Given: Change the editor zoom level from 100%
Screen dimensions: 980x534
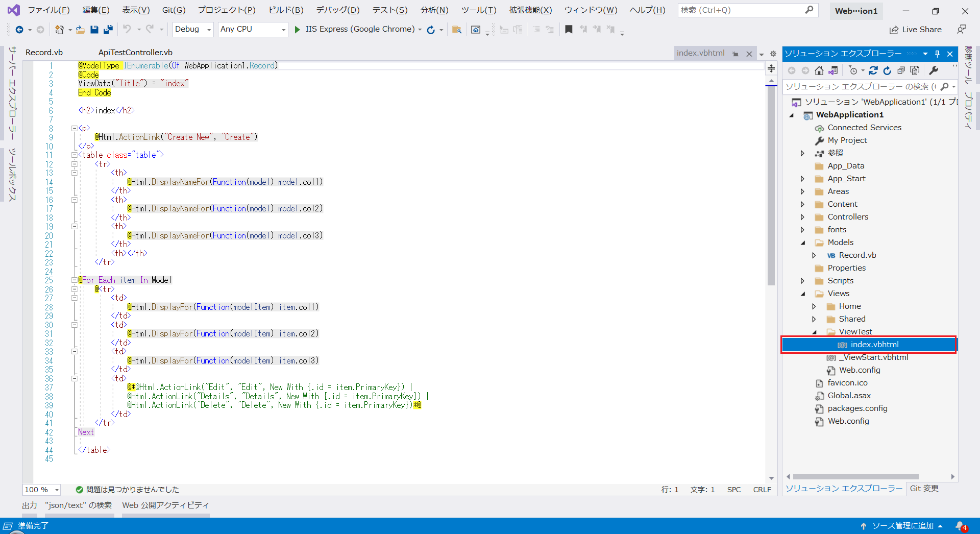Looking at the screenshot, I should (41, 490).
